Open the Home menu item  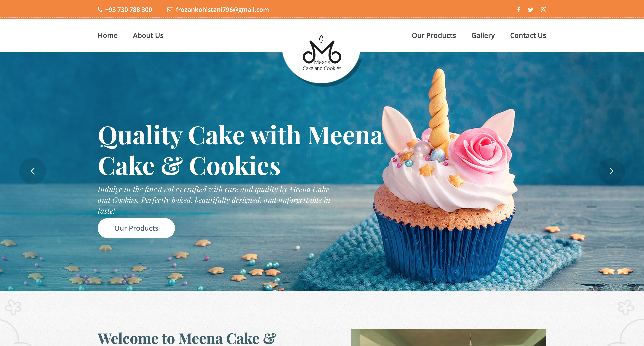pyautogui.click(x=108, y=35)
